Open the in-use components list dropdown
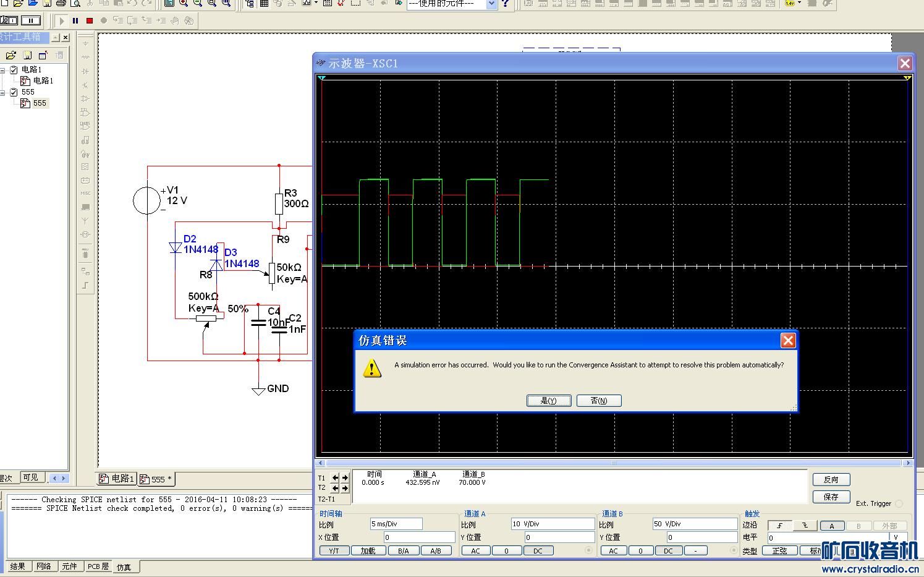This screenshot has height=577, width=924. pyautogui.click(x=492, y=4)
